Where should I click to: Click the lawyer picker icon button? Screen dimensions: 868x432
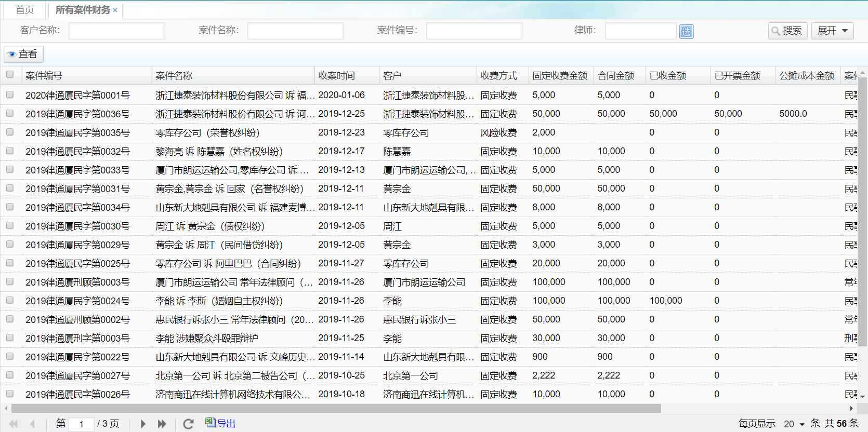click(686, 32)
